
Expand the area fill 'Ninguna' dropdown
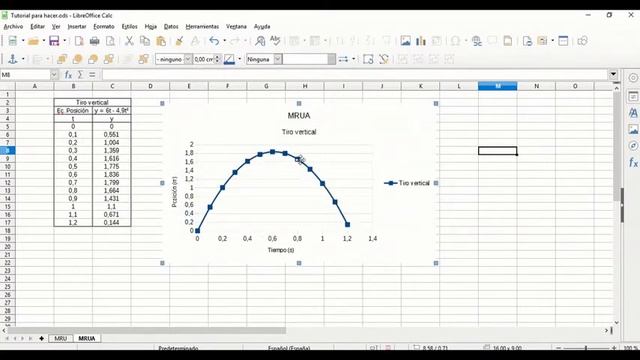tap(278, 59)
